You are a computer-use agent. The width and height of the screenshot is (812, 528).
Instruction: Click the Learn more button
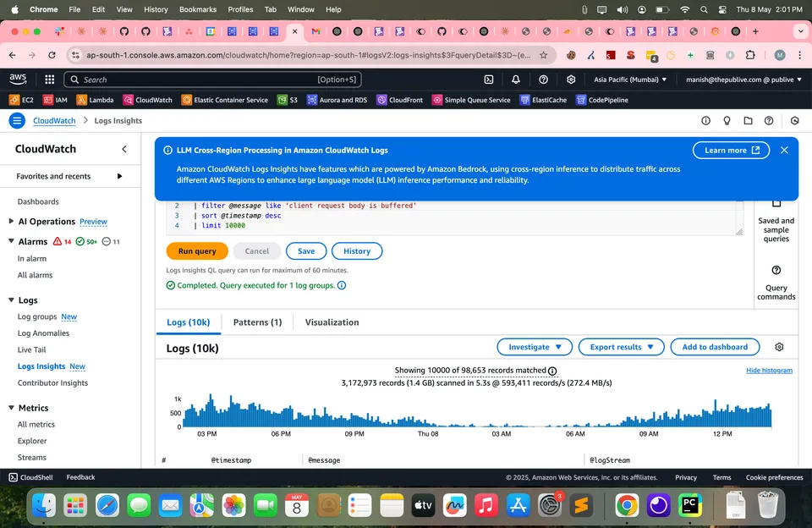pos(731,151)
